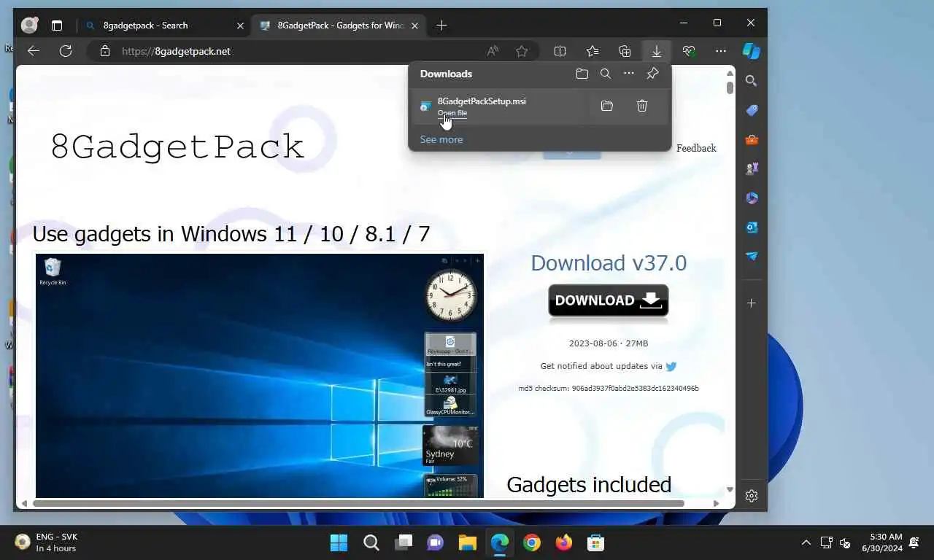
Task: Click the scroll right arrow of page
Action: click(716, 503)
